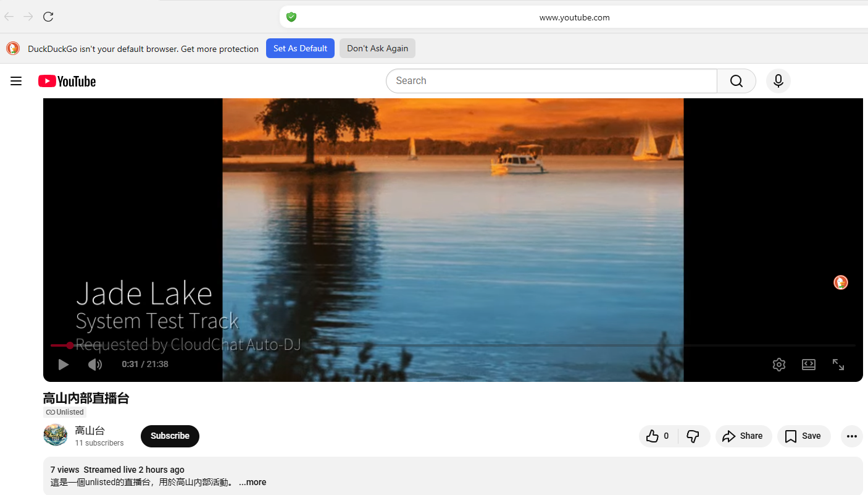868x495 pixels.
Task: Click the video progress bar
Action: [x=432, y=345]
